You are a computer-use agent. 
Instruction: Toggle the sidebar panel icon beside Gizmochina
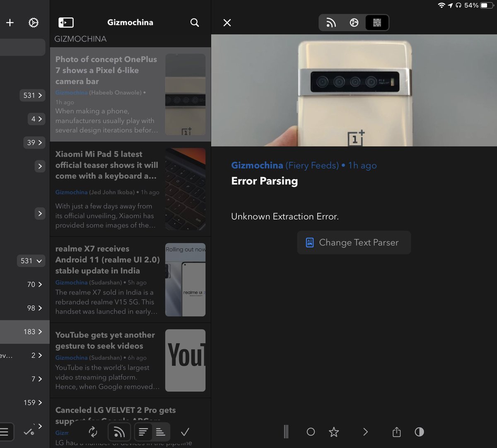click(x=66, y=23)
